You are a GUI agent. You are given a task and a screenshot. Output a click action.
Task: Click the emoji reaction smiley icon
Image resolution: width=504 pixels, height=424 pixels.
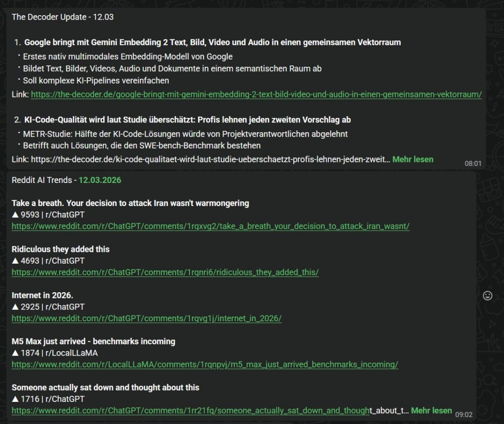click(x=488, y=295)
